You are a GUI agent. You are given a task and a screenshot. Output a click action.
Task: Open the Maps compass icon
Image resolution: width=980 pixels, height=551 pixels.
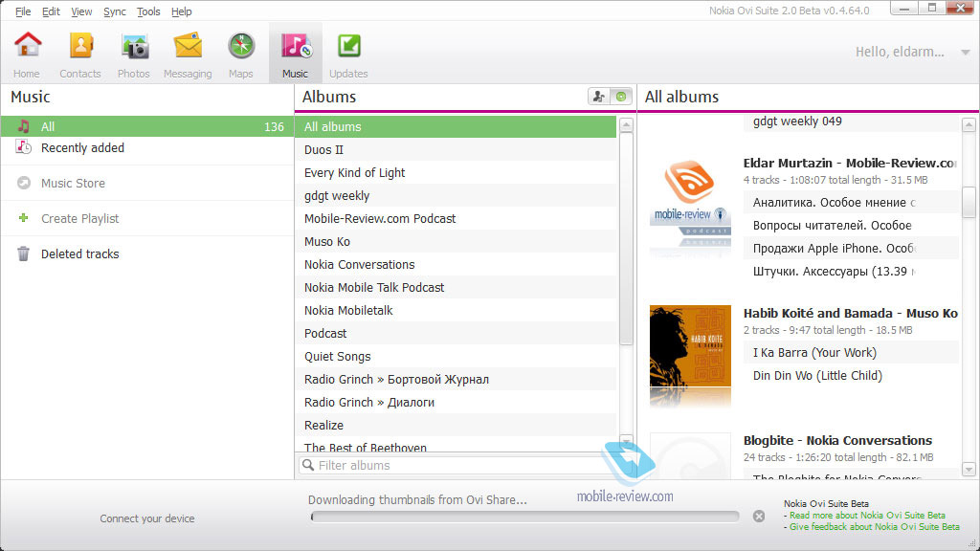tap(241, 46)
